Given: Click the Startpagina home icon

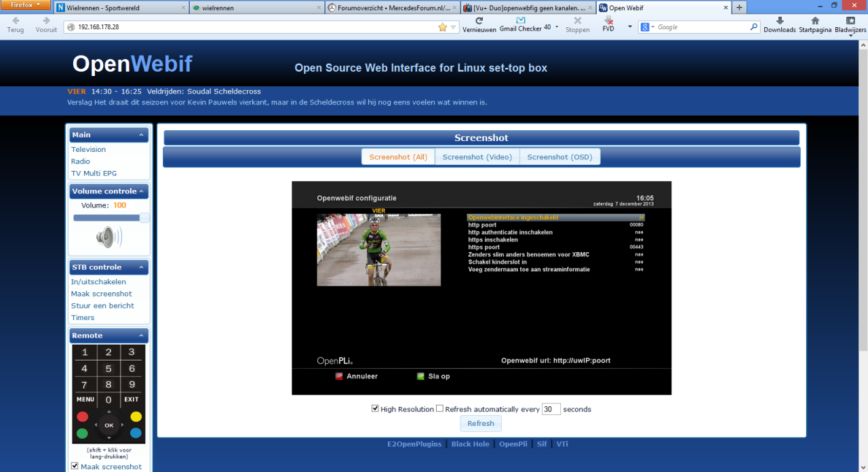Looking at the screenshot, I should 814,21.
